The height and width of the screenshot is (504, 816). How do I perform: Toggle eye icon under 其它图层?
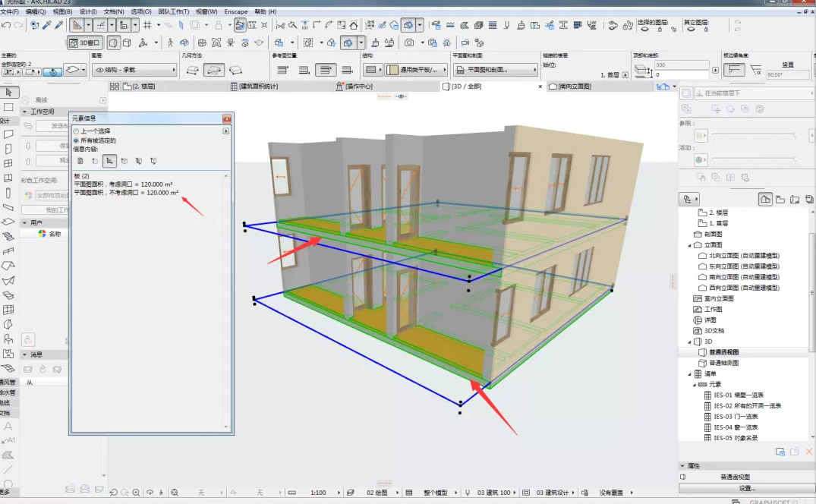tap(691, 30)
